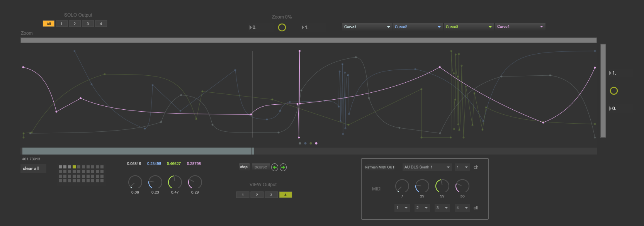Switch VIEW Output to 3

271,195
